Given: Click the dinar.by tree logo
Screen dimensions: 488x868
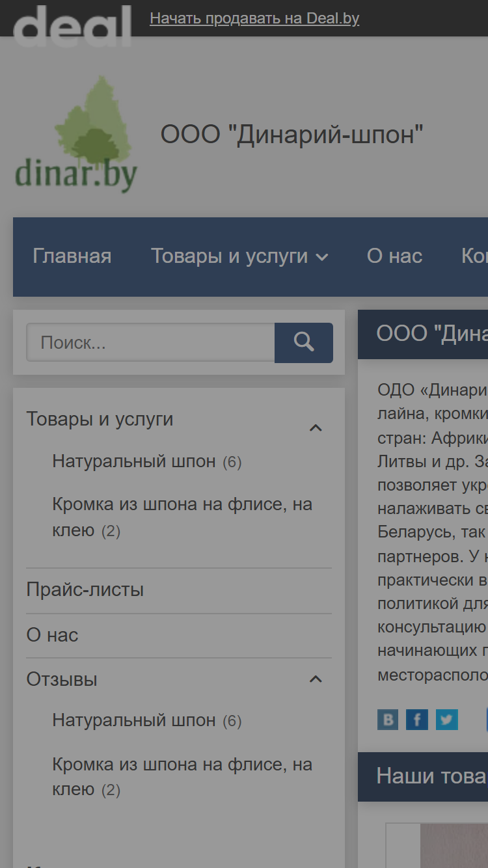Looking at the screenshot, I should point(76,134).
